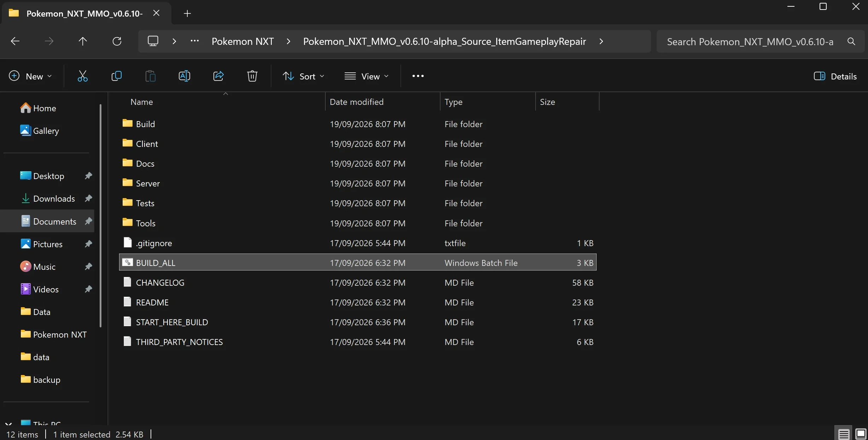Click the Copy icon in toolbar
This screenshot has height=440, width=868.
[x=116, y=76]
